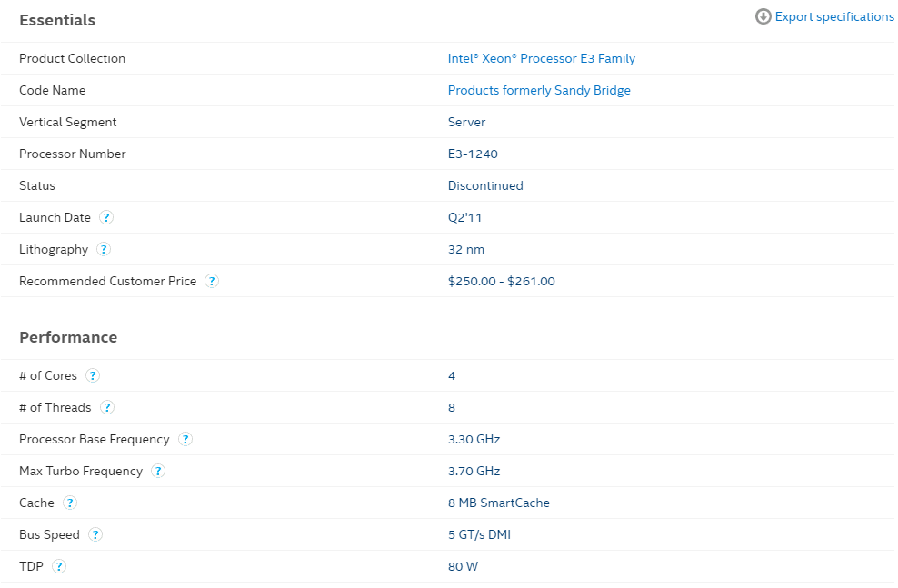Click help icon beside Bus Speed
Screen dimensions: 898x588
point(95,534)
